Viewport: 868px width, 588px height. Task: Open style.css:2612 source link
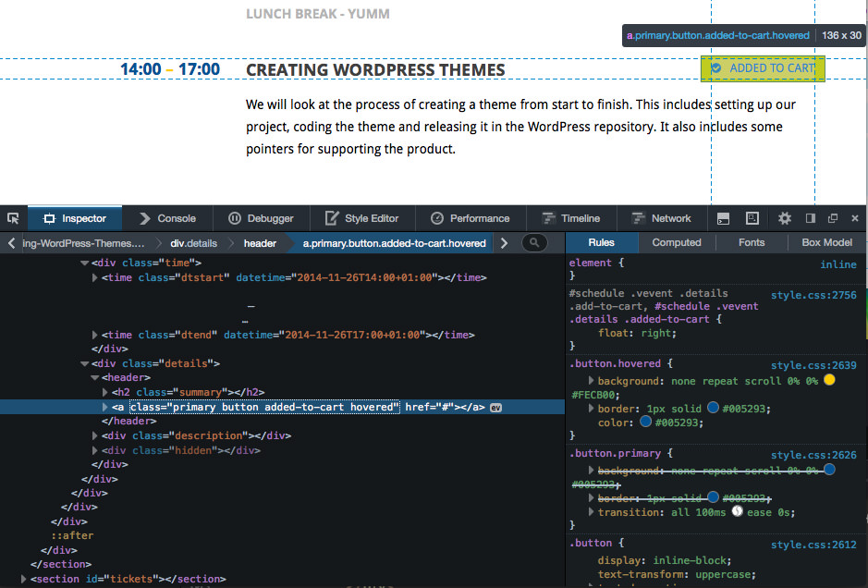point(813,545)
